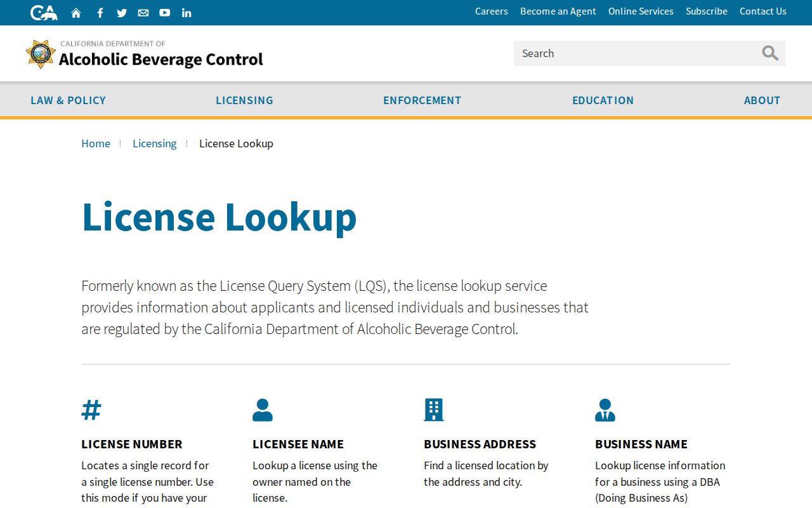This screenshot has width=812, height=508.
Task: Click the CA.gov bear logo icon
Action: tap(44, 13)
